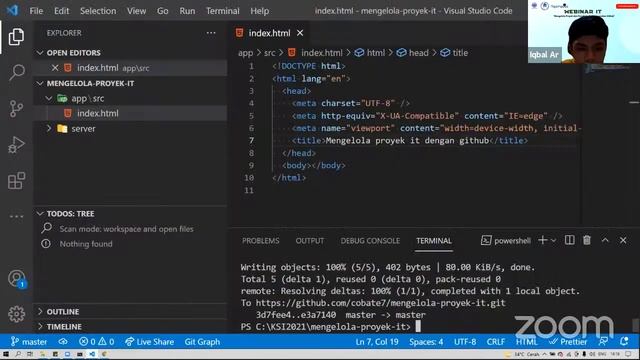The height and width of the screenshot is (360, 640).
Task: Click the editor minimap
Action: click(x=608, y=143)
